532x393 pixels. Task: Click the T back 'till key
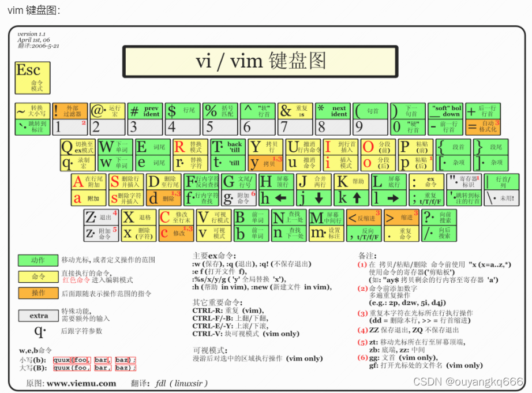[x=228, y=147]
